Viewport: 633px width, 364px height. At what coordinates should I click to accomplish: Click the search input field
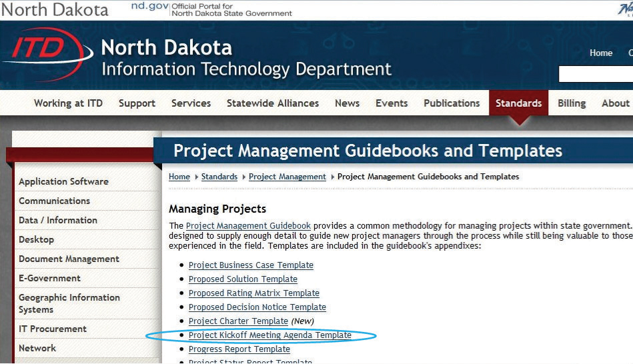pyautogui.click(x=596, y=74)
